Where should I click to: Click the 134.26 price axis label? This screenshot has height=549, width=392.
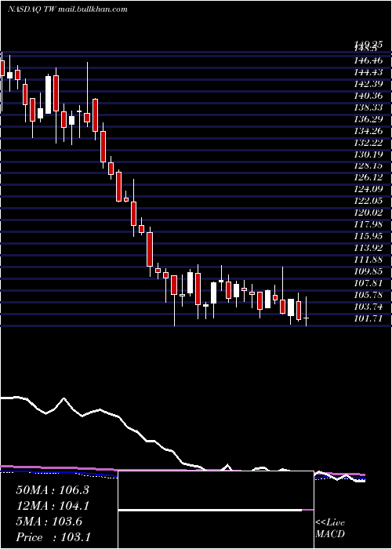click(x=370, y=131)
